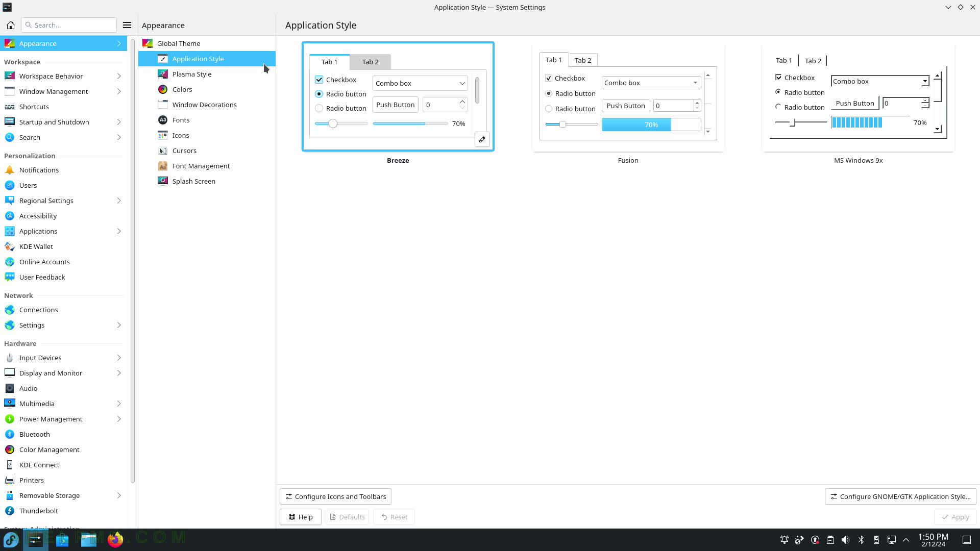Switch to Tab 1 in Fusion preview
This screenshot has height=551, width=980.
tap(553, 60)
